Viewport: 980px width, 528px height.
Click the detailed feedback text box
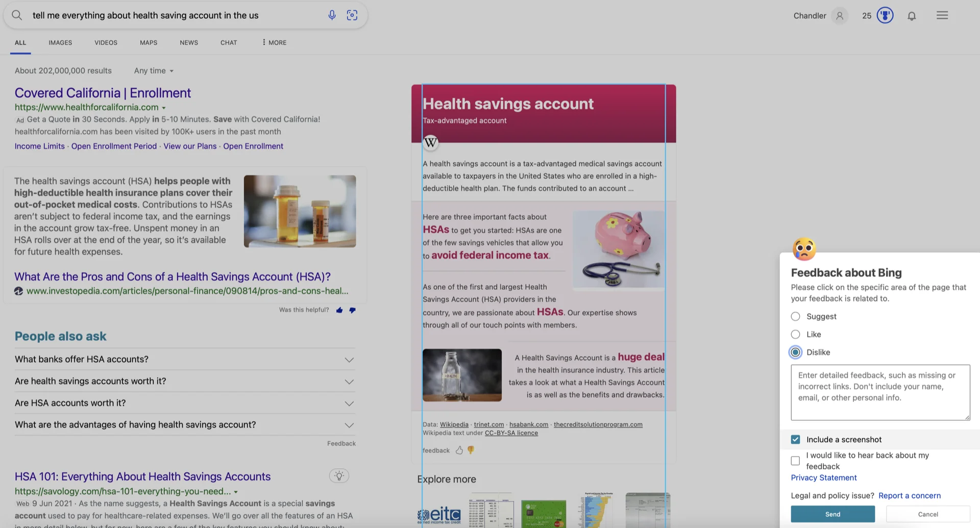point(880,392)
